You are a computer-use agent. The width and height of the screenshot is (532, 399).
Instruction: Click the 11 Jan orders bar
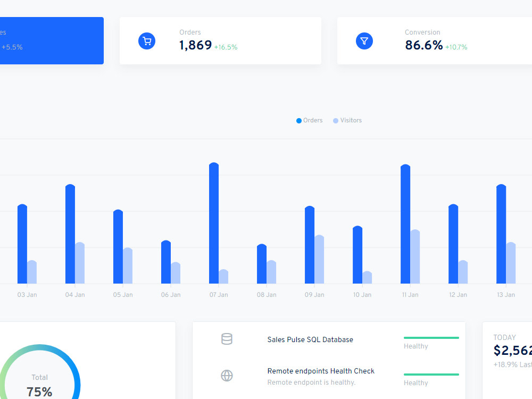[x=405, y=224]
